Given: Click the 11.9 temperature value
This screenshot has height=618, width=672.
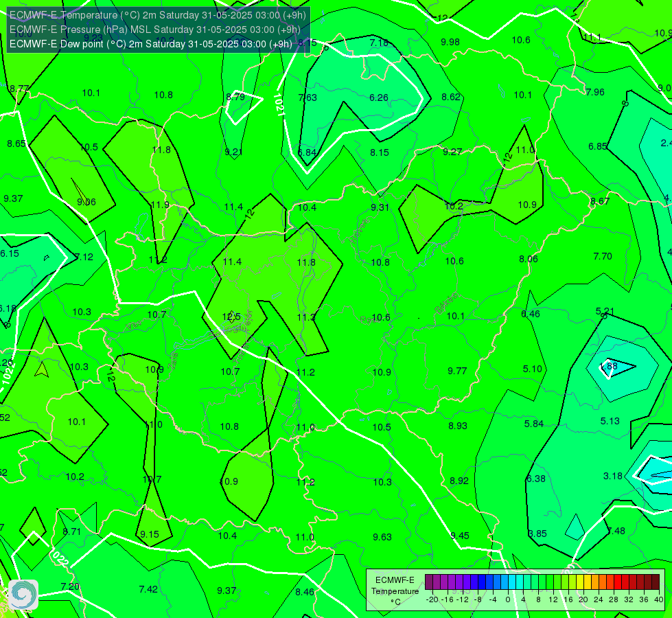Looking at the screenshot, I should click(x=161, y=205).
